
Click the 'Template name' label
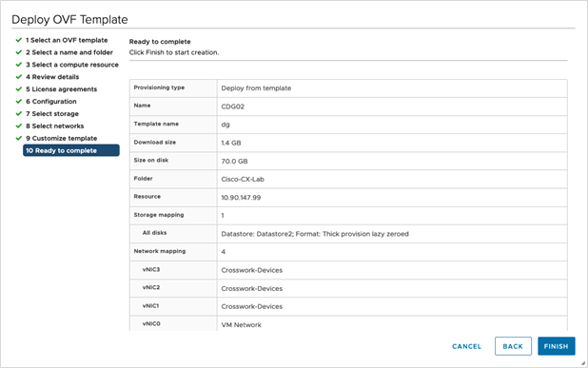point(156,124)
